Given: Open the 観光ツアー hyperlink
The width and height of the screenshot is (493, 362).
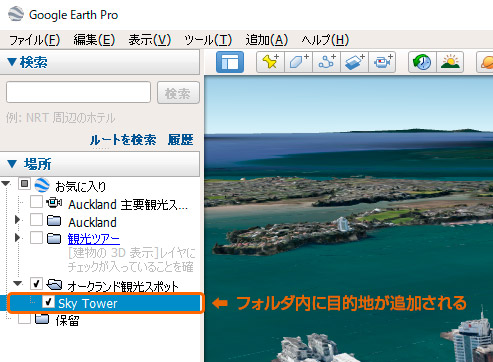Looking at the screenshot, I should pyautogui.click(x=94, y=239).
